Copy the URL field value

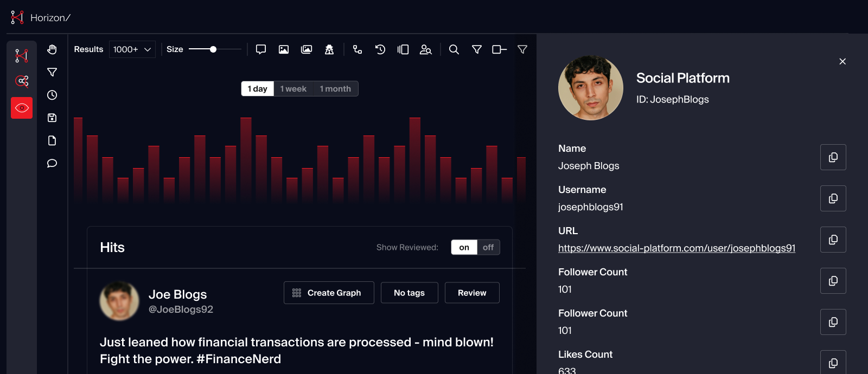tap(833, 240)
